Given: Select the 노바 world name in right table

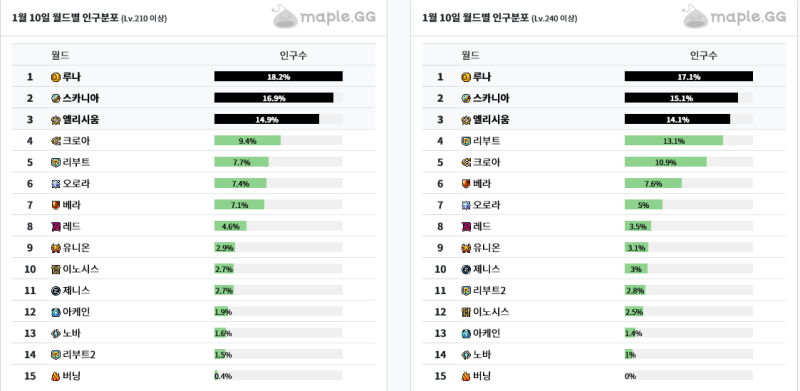Looking at the screenshot, I should tap(482, 355).
